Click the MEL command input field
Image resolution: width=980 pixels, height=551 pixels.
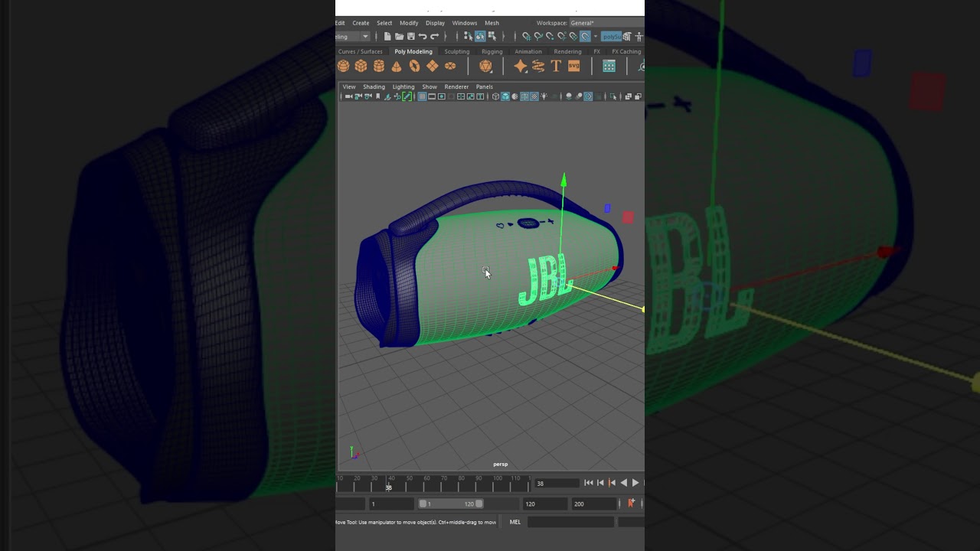tap(570, 522)
